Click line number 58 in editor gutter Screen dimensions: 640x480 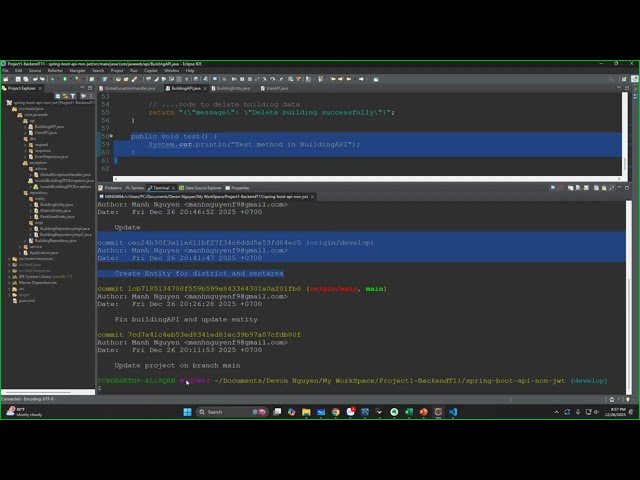coord(105,136)
